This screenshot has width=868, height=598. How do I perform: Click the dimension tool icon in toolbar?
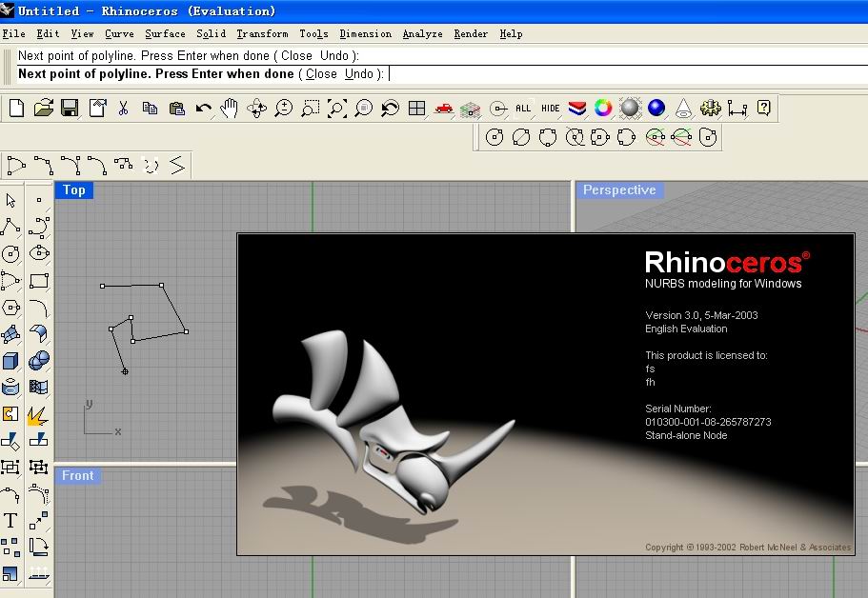pos(737,108)
